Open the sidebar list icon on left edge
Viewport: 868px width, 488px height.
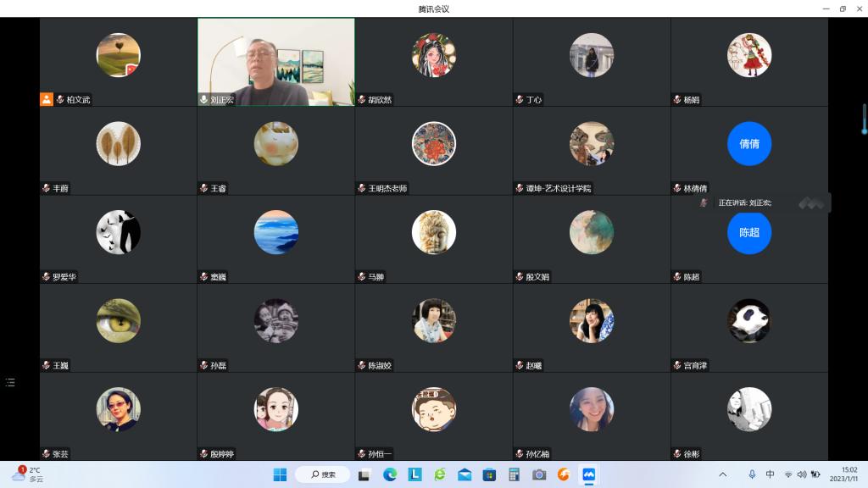pyautogui.click(x=10, y=383)
